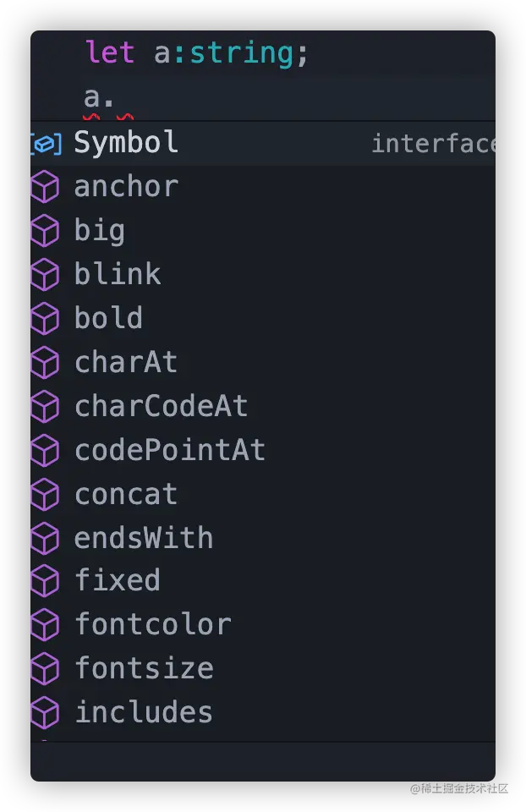The height and width of the screenshot is (812, 526).
Task: Select the fixed method suggestion
Action: [118, 581]
